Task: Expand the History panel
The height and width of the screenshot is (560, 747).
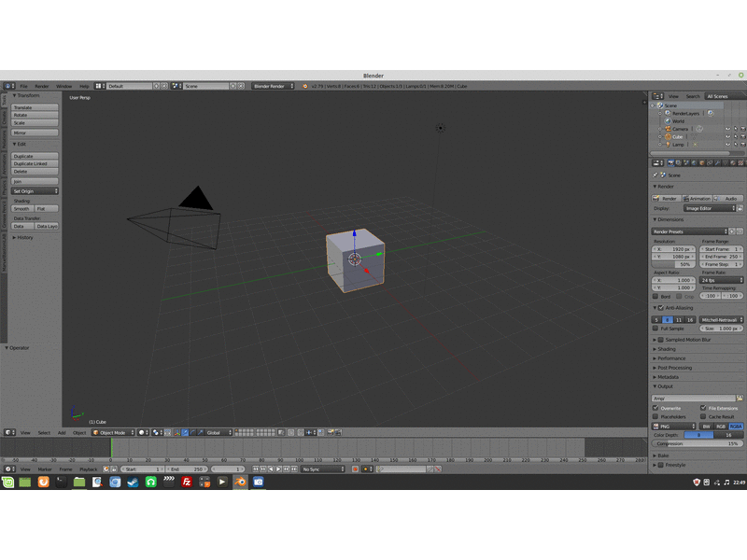Action: pos(25,237)
